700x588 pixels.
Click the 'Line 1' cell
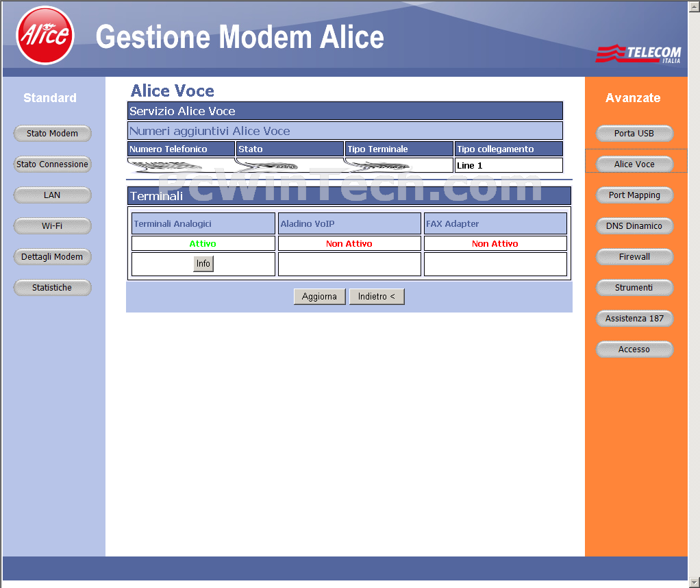tap(508, 165)
